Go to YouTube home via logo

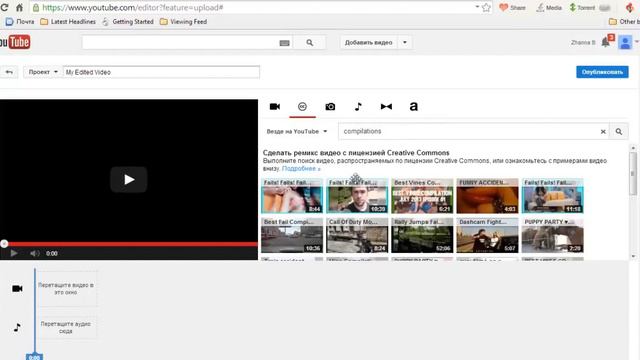15,42
